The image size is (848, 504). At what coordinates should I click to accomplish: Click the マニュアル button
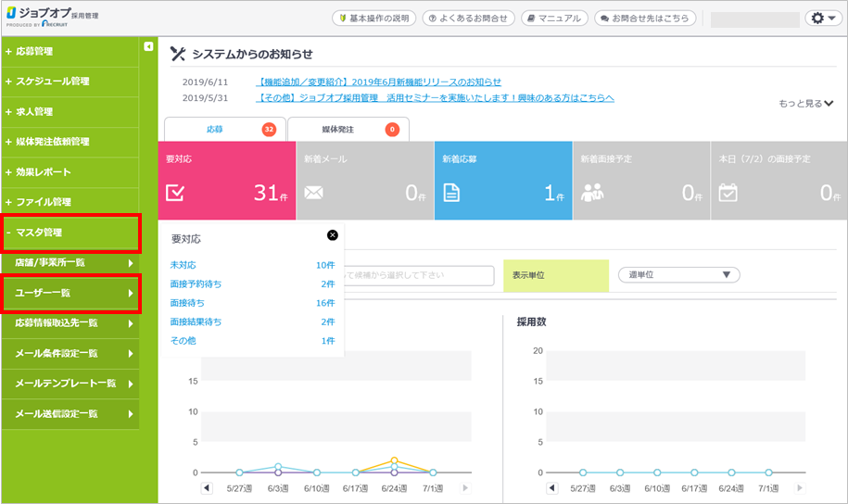click(554, 19)
